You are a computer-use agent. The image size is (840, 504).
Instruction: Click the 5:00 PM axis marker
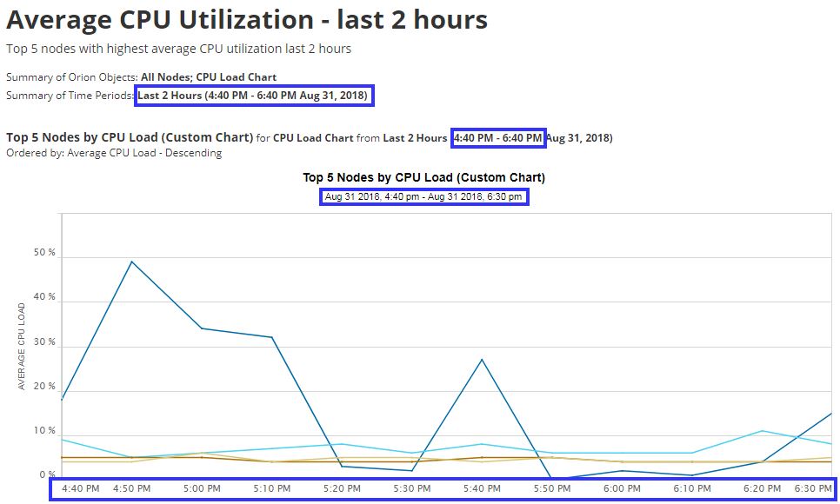pyautogui.click(x=201, y=488)
